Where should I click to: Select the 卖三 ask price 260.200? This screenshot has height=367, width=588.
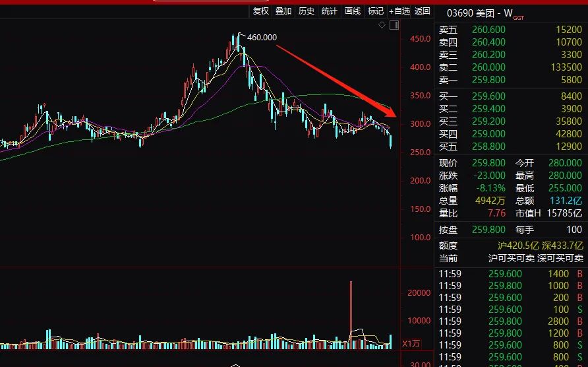click(x=488, y=55)
